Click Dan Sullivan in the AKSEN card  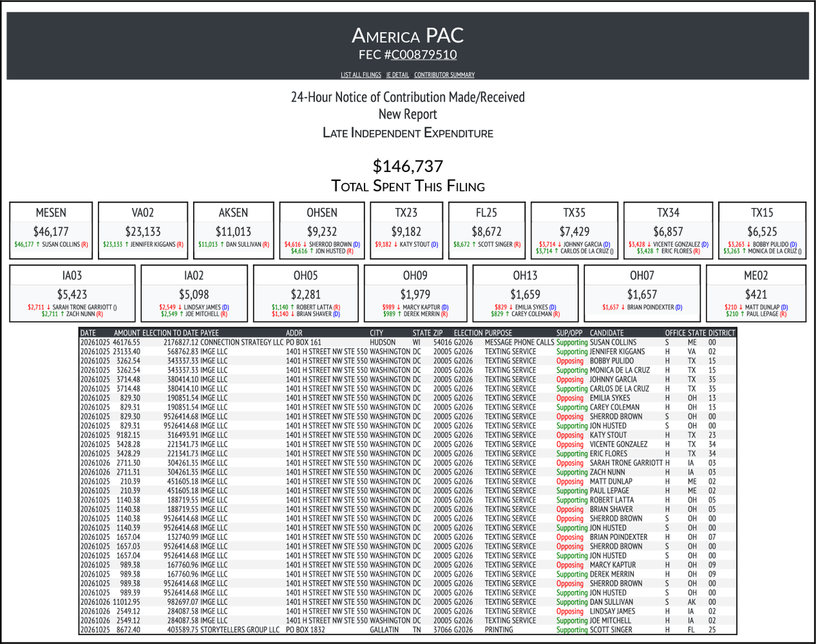[243, 244]
